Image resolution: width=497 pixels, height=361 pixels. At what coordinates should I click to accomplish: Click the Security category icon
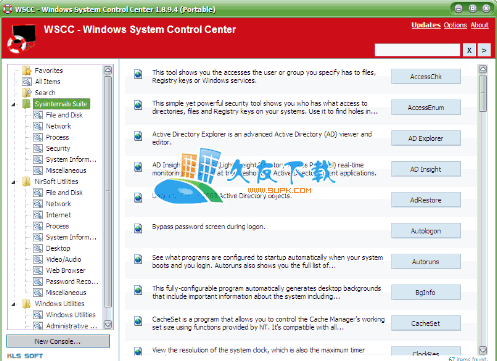[38, 148]
